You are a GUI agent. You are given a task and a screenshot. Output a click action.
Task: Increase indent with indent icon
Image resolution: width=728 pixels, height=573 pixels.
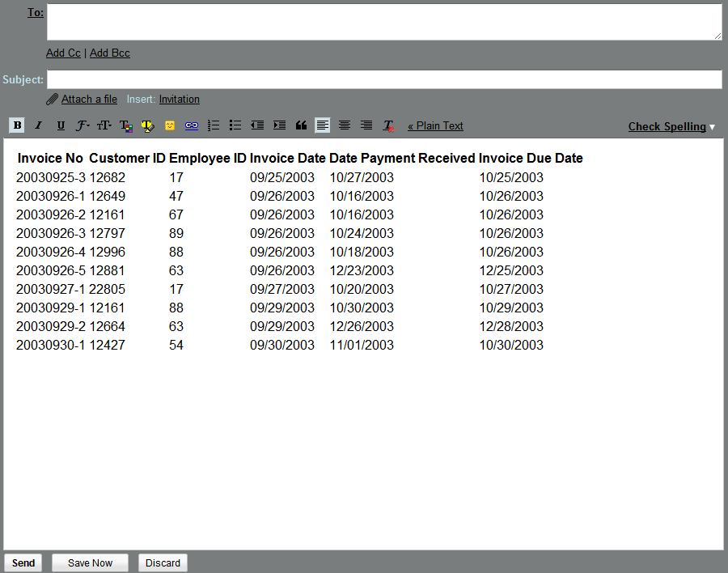click(280, 125)
